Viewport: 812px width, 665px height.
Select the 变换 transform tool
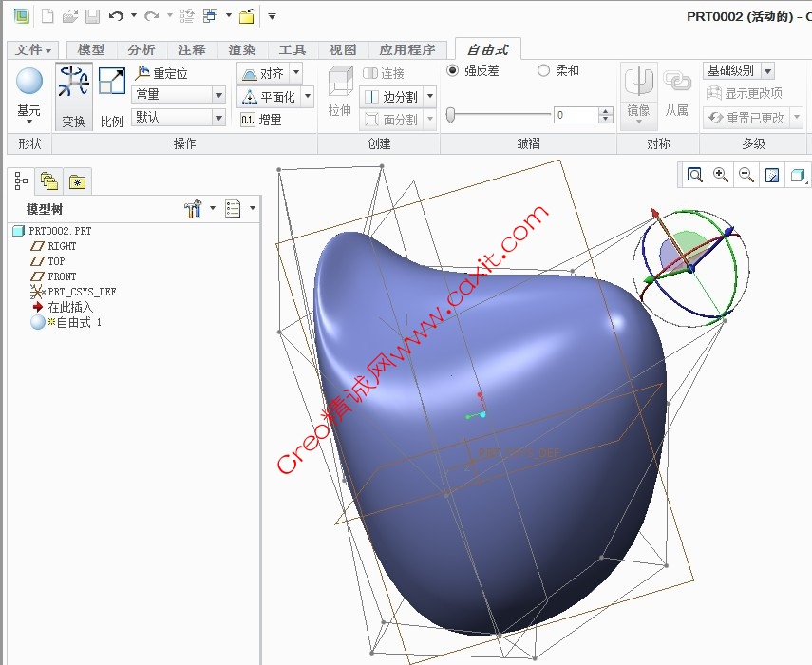coord(73,96)
